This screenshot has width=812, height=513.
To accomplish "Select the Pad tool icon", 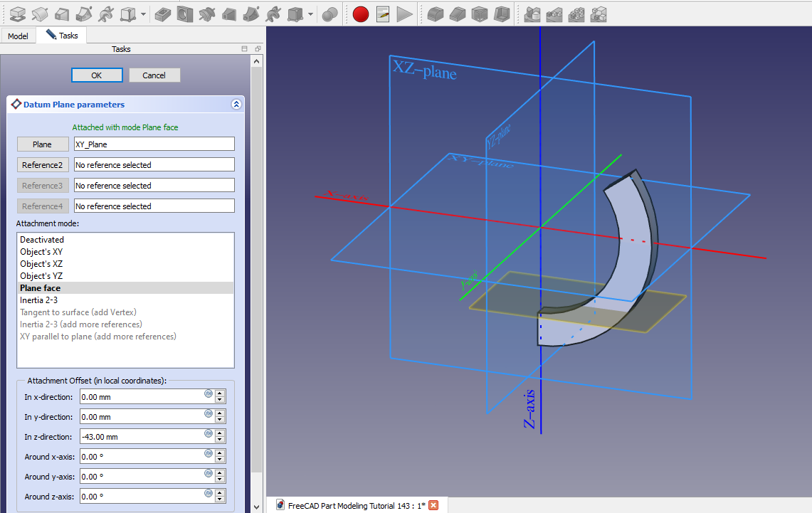I will pyautogui.click(x=18, y=14).
